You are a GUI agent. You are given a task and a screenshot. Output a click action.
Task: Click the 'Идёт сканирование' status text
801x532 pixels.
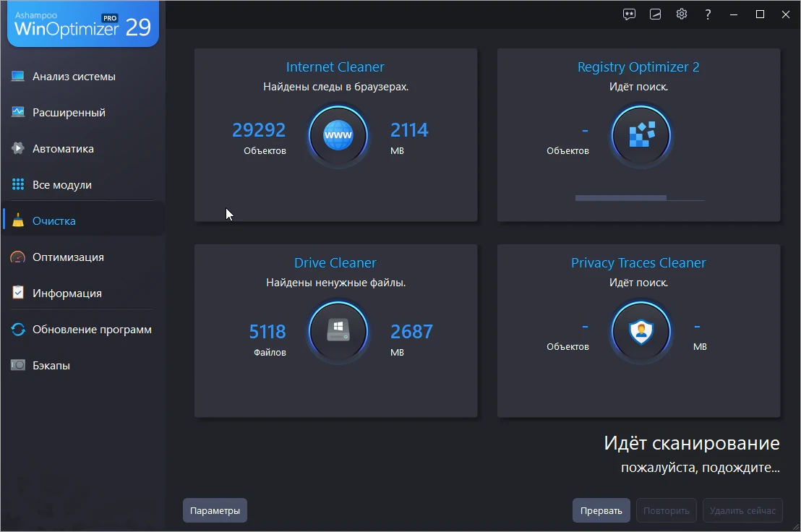click(x=692, y=442)
